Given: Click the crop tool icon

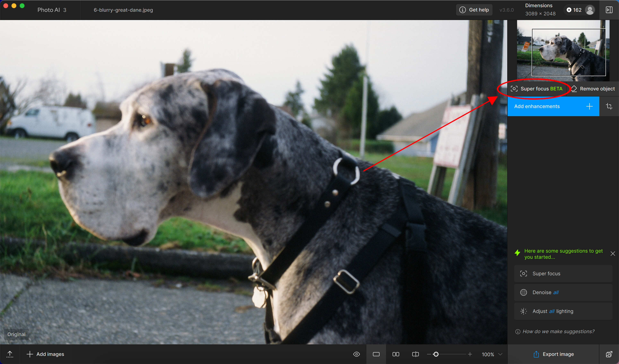Looking at the screenshot, I should (609, 106).
